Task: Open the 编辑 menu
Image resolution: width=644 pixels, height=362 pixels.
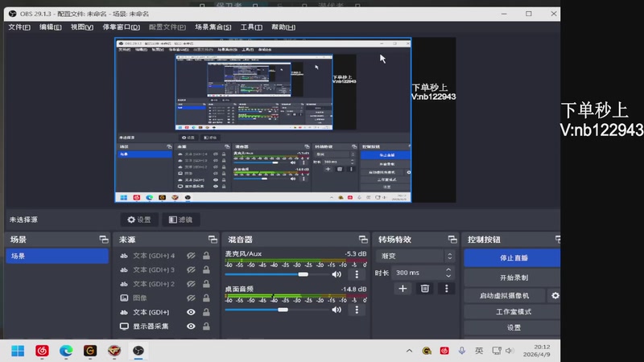Action: click(x=51, y=27)
